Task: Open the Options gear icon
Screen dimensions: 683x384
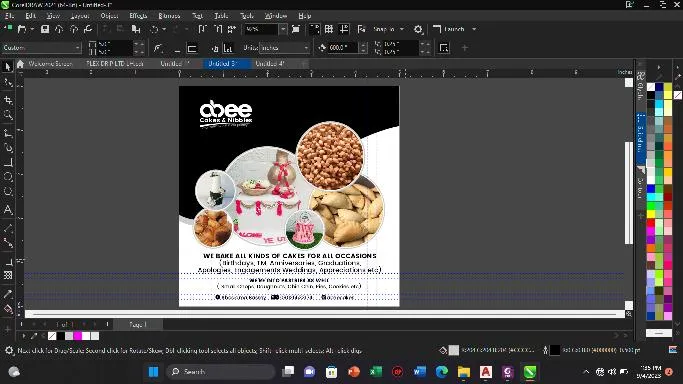Action: [418, 29]
